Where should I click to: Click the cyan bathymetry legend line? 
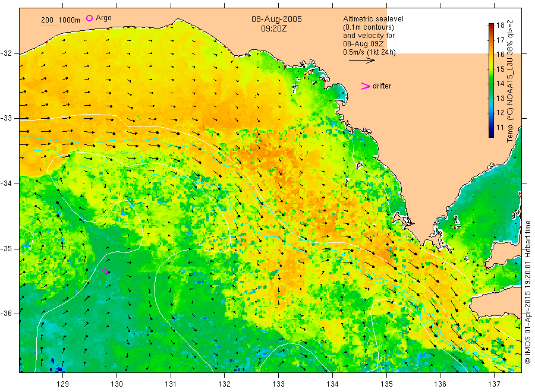click(x=50, y=26)
